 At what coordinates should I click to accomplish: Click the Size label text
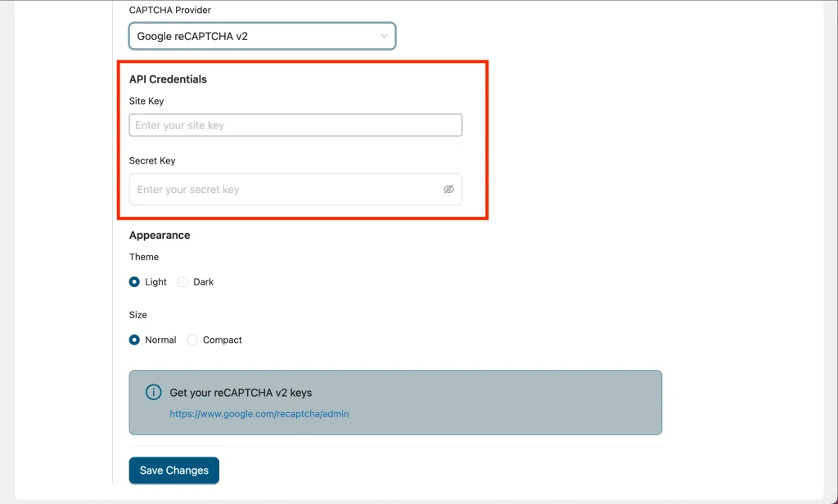[x=138, y=315]
